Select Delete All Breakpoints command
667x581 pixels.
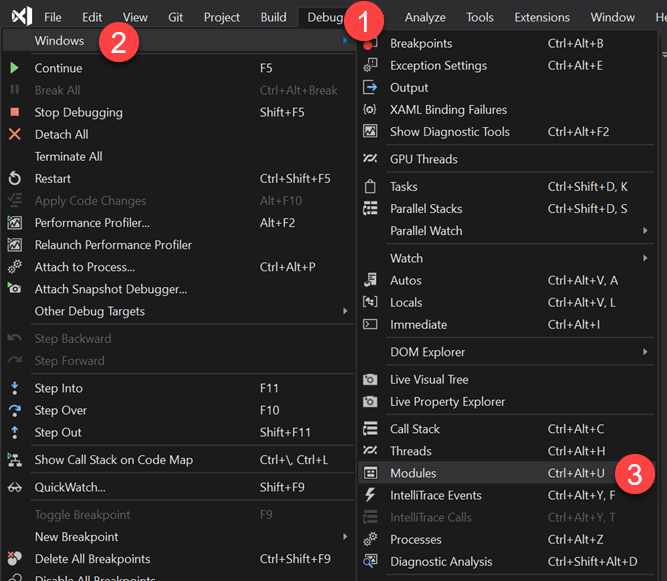click(92, 559)
